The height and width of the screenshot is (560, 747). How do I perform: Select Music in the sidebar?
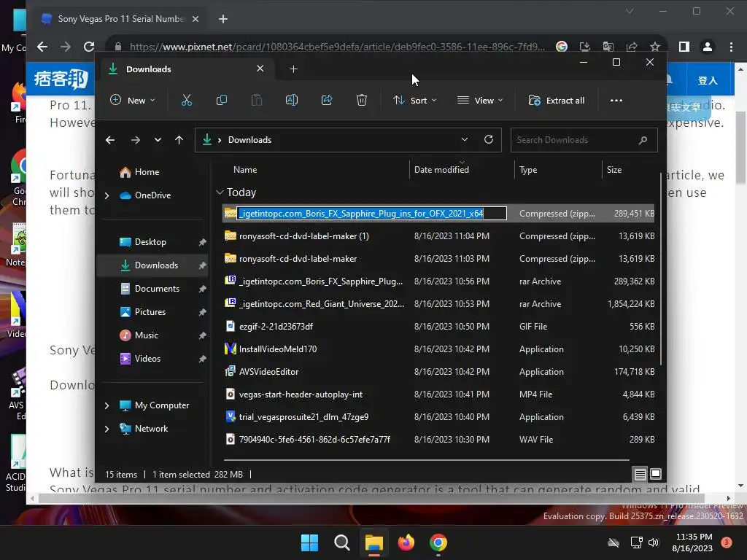[x=146, y=335]
